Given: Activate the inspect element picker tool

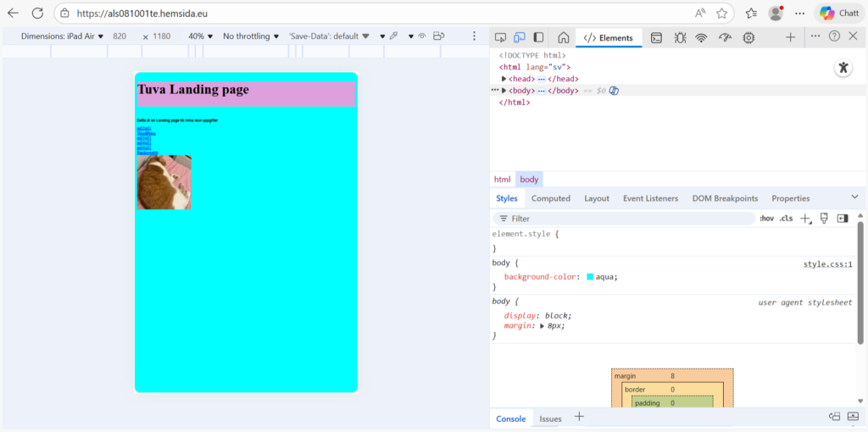Looking at the screenshot, I should (500, 37).
